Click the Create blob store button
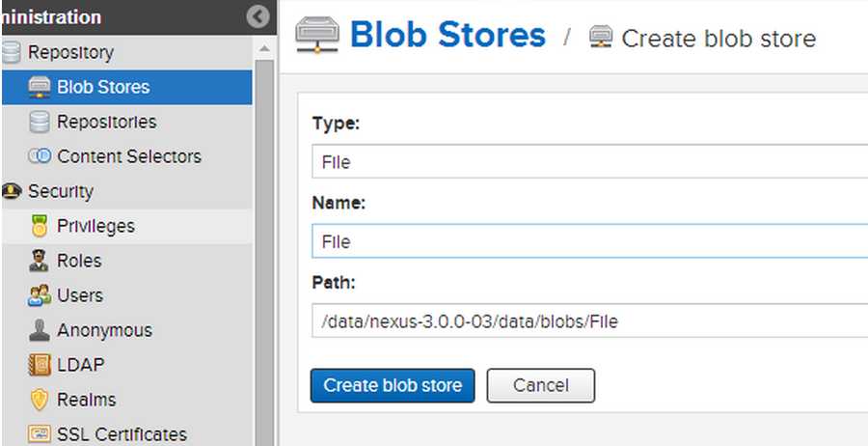The height and width of the screenshot is (446, 868). 393,385
